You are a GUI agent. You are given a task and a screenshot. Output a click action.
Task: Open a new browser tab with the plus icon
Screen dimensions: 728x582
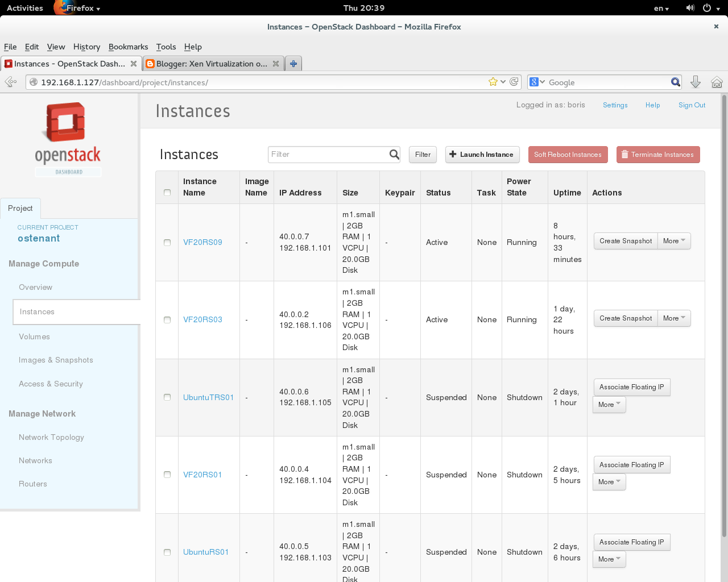pyautogui.click(x=293, y=64)
